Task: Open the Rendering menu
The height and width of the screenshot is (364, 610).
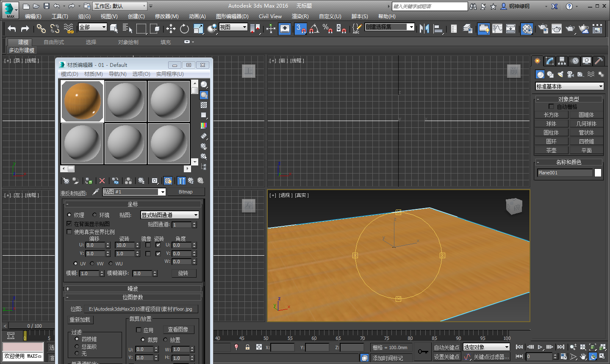Action: [300, 16]
